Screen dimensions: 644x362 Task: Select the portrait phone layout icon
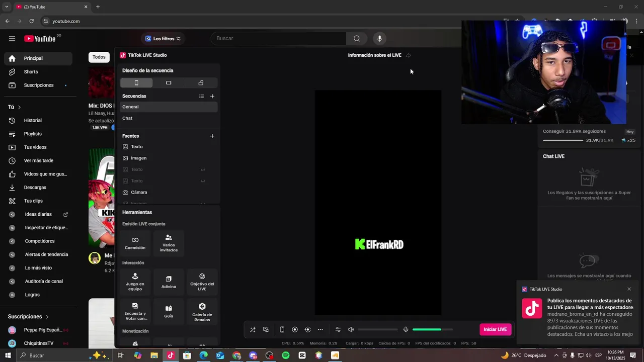(136, 83)
